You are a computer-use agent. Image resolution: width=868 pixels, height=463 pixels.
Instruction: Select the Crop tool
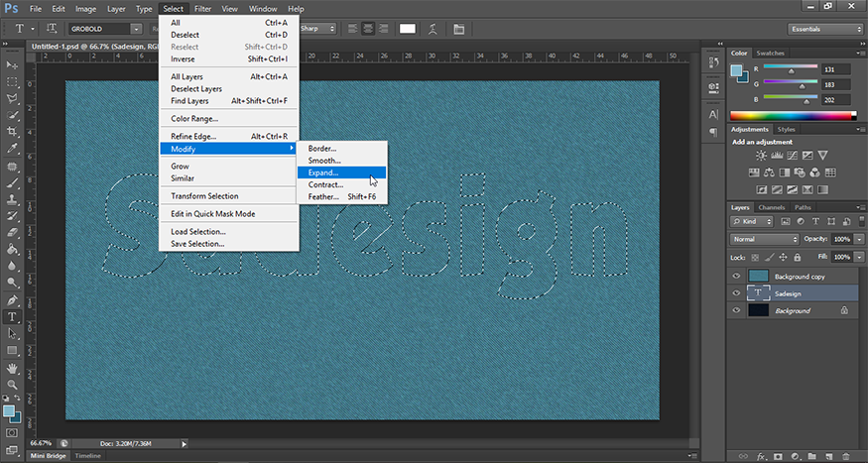[12, 132]
